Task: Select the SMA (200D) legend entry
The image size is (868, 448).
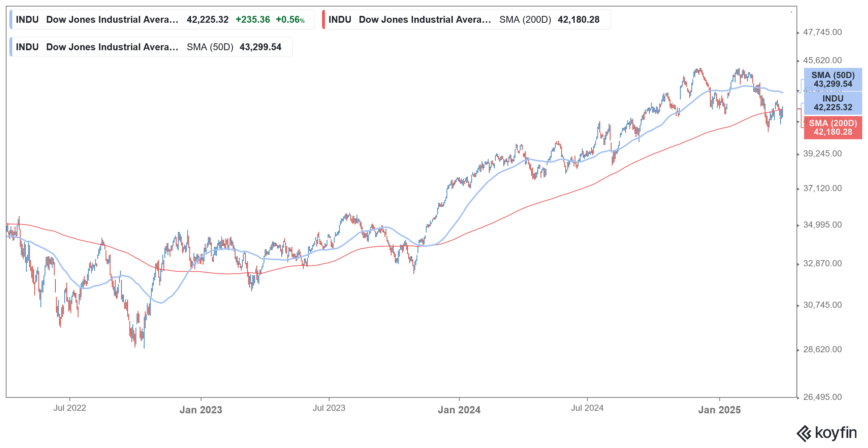Action: tap(467, 20)
